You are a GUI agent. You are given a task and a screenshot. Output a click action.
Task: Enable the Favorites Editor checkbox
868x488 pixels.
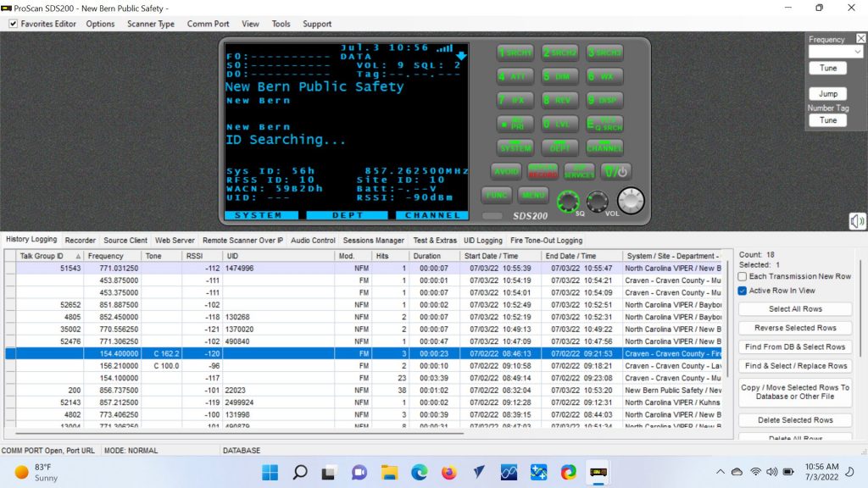tap(13, 24)
